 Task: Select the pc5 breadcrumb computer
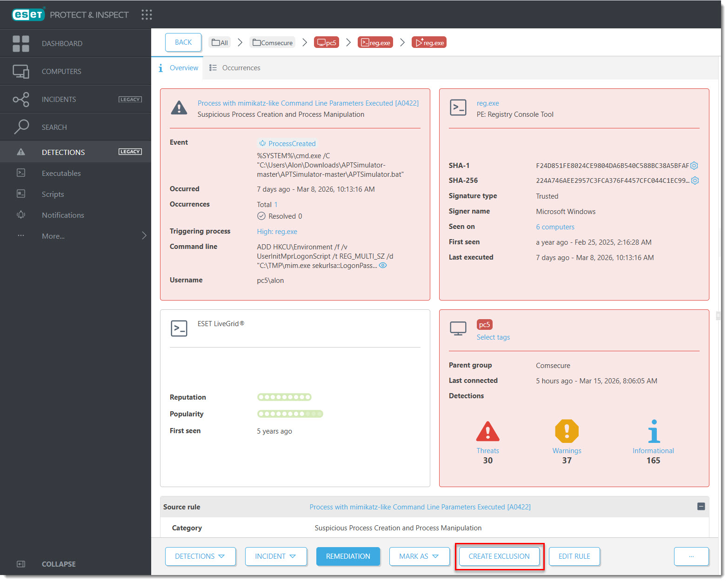(327, 42)
